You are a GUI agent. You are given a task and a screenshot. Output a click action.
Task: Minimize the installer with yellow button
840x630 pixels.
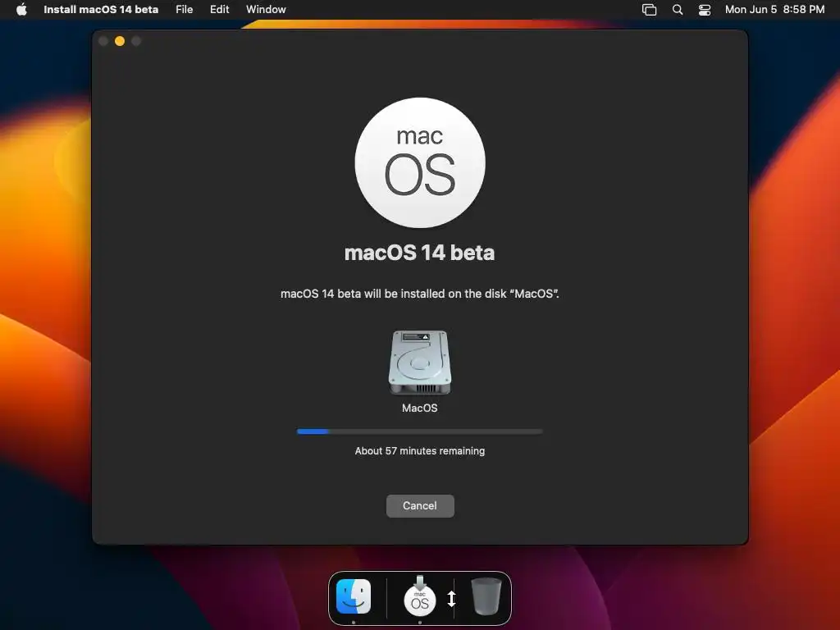[x=120, y=41]
